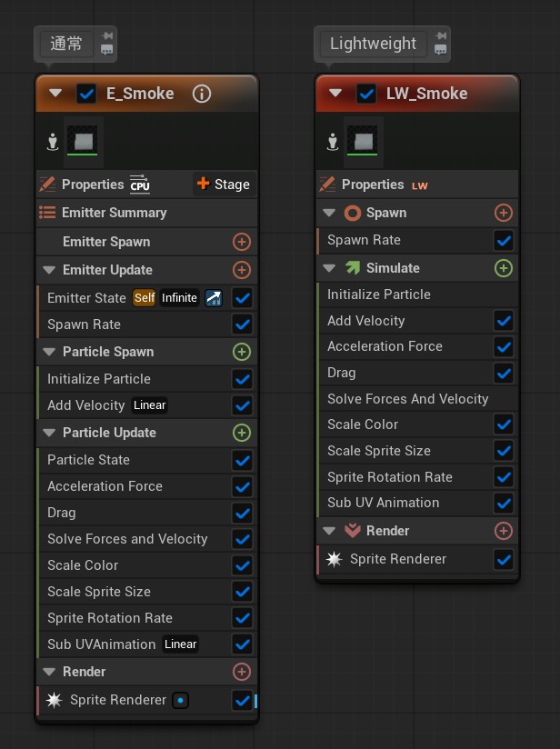This screenshot has height=749, width=560.
Task: Add module to LW_Smoke Simulate section
Action: tap(503, 268)
